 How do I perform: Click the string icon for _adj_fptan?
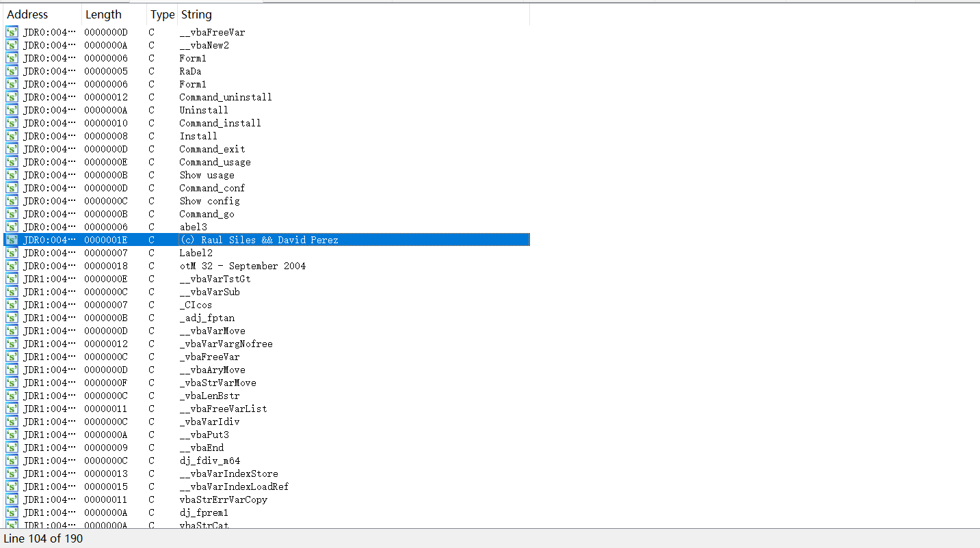12,318
